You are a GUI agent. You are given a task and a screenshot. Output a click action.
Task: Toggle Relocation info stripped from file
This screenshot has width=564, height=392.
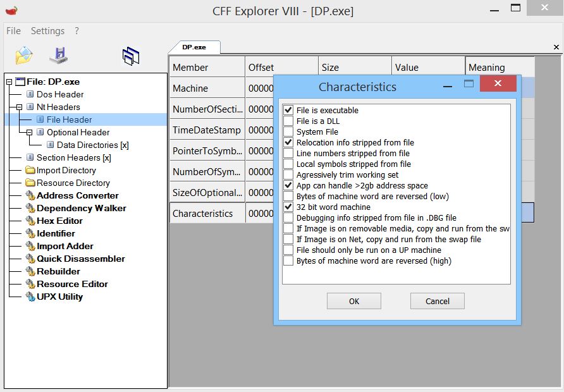(288, 142)
